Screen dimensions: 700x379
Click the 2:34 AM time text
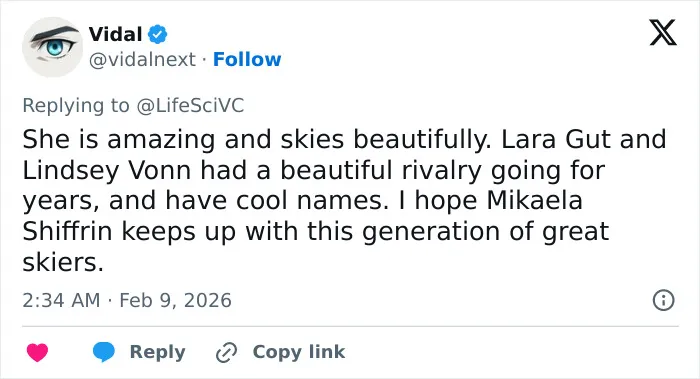(61, 300)
